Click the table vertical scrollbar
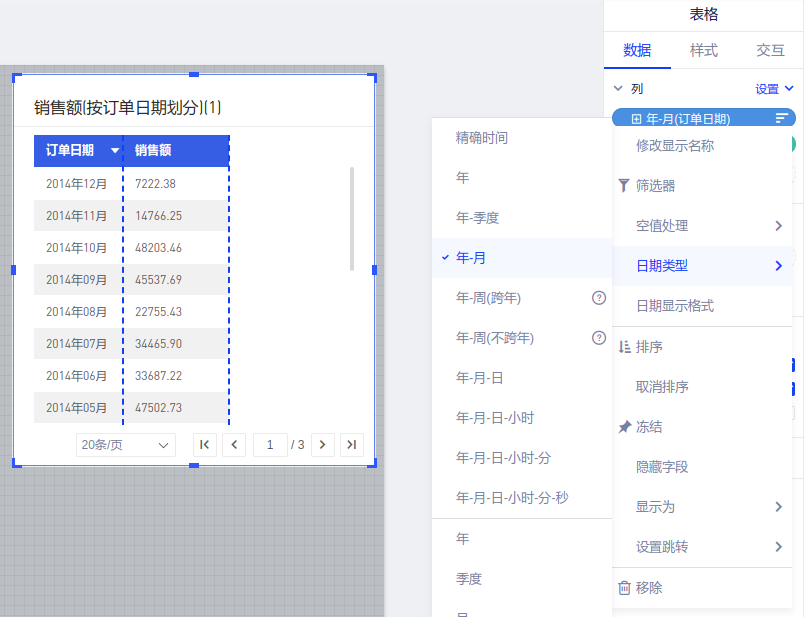The width and height of the screenshot is (804, 617). pos(351,218)
